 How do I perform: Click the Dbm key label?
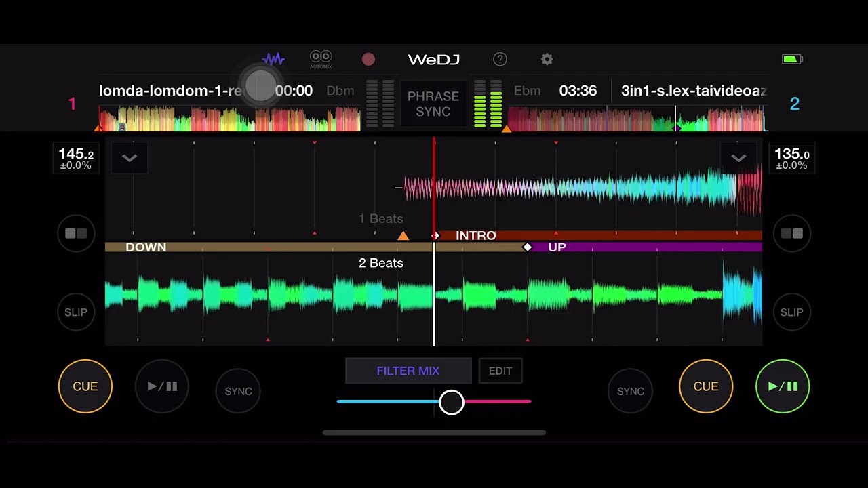coord(340,91)
